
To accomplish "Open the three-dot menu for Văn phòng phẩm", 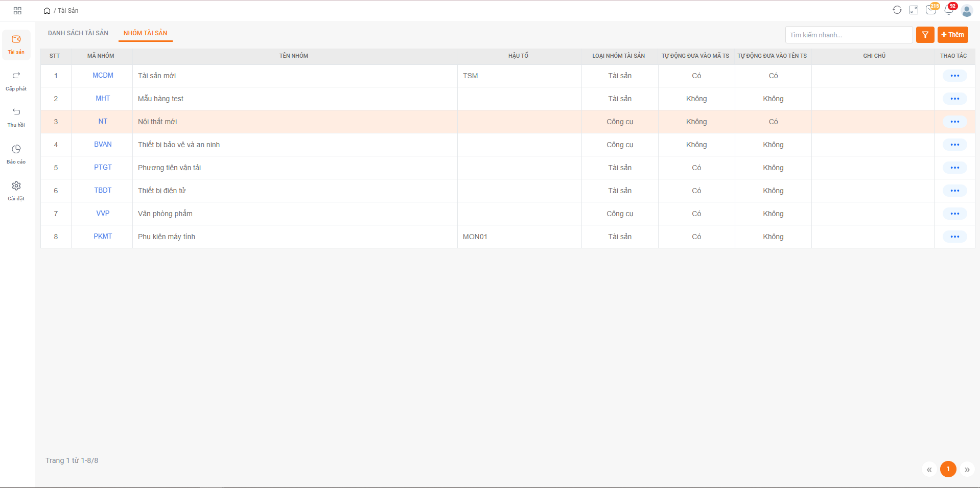I will pyautogui.click(x=954, y=214).
